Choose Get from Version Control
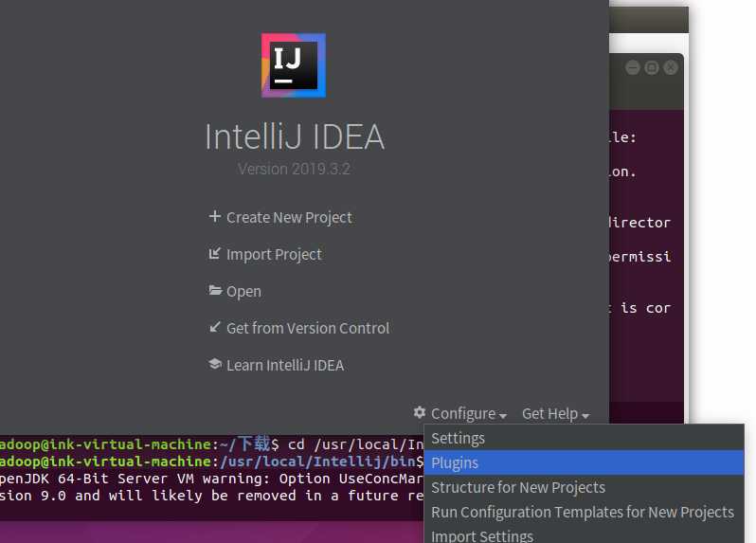 [308, 329]
